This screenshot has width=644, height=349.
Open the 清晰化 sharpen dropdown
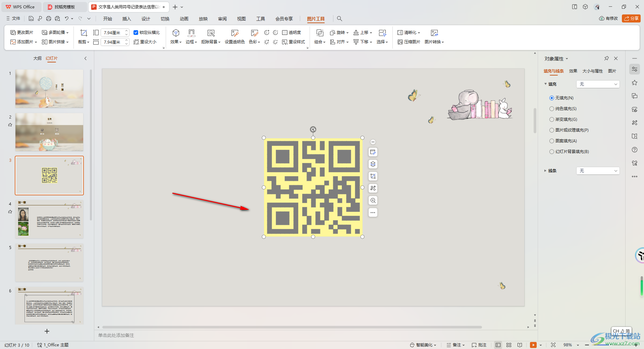click(x=409, y=33)
